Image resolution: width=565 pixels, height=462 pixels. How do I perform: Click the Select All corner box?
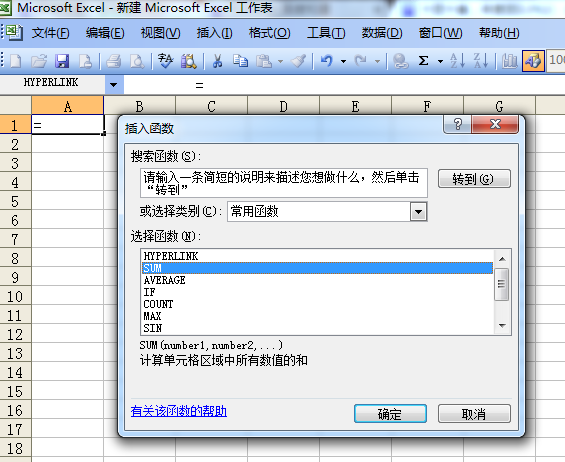(15, 106)
